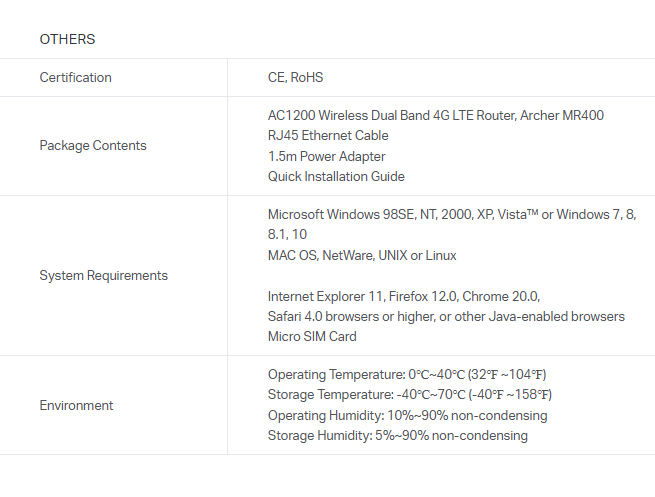Click the Quick Installation Guide text

(336, 176)
